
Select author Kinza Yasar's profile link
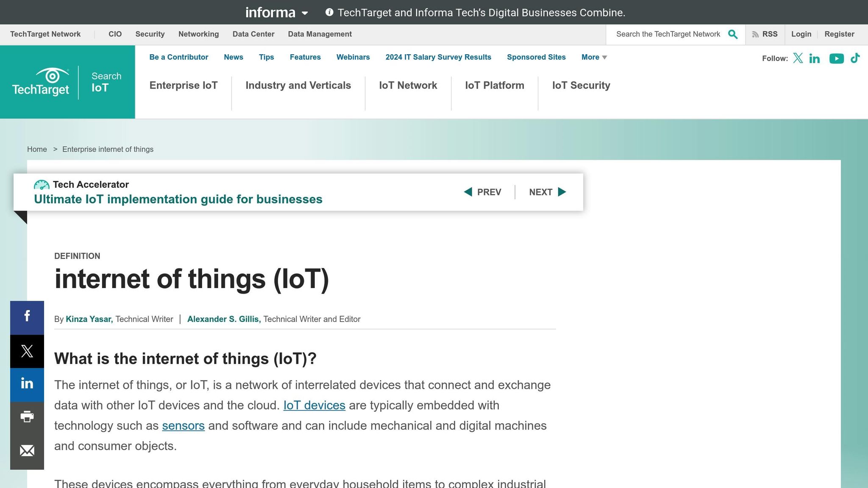[x=89, y=319]
